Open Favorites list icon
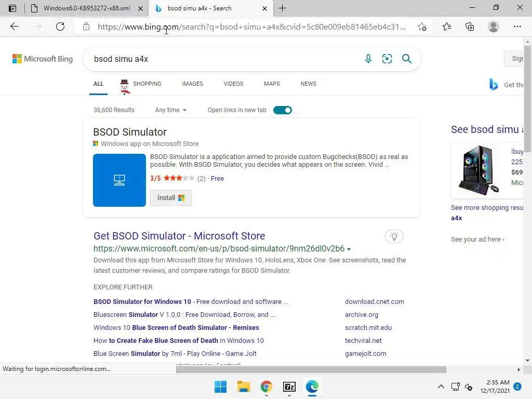Viewport: 532px width, 399px height. (x=447, y=26)
